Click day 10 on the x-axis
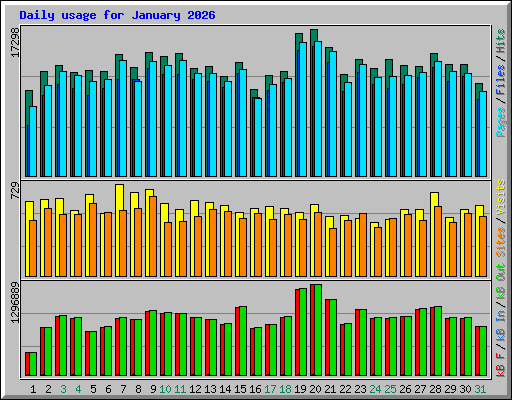 [165, 389]
